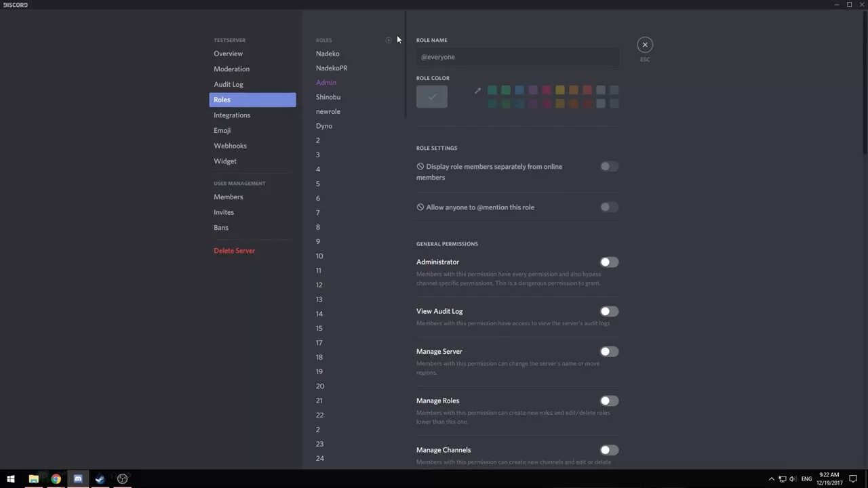Select the Nadeko role

(328, 54)
